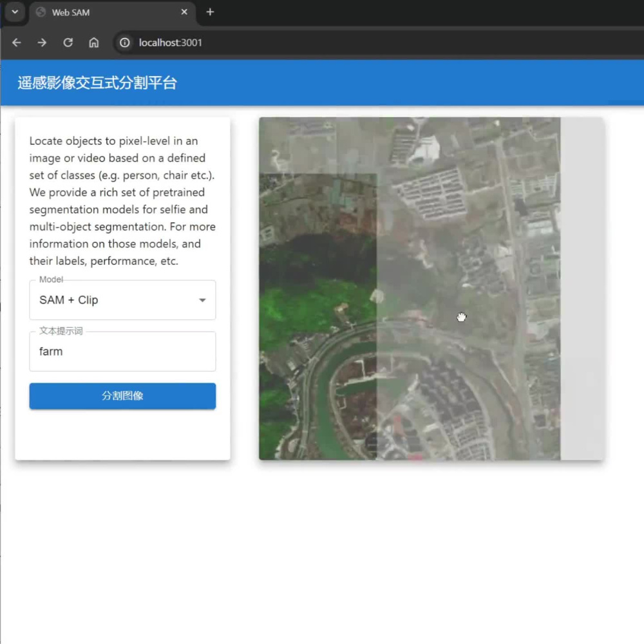Click the description paragraph starting 'Locate objects'
The height and width of the screenshot is (644, 644).
coord(122,201)
